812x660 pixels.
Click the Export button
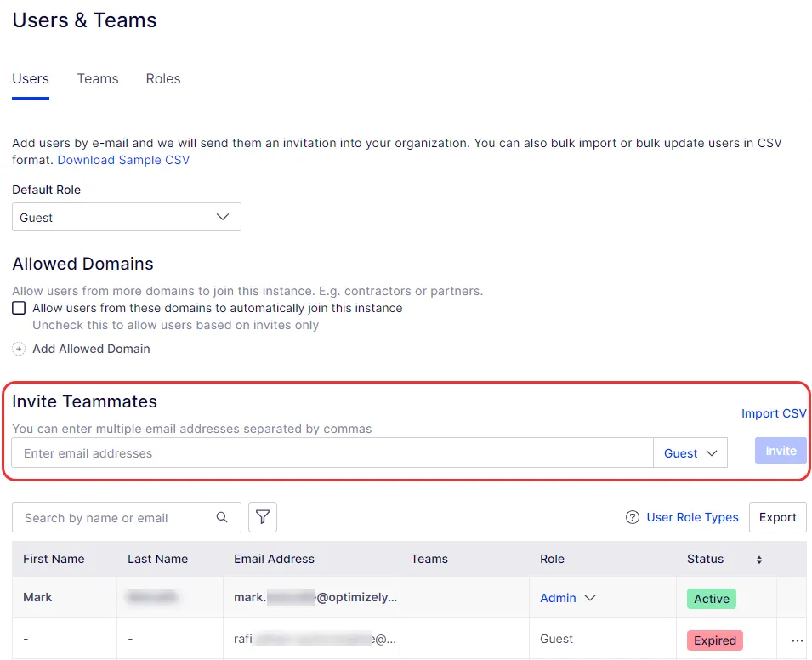point(777,517)
